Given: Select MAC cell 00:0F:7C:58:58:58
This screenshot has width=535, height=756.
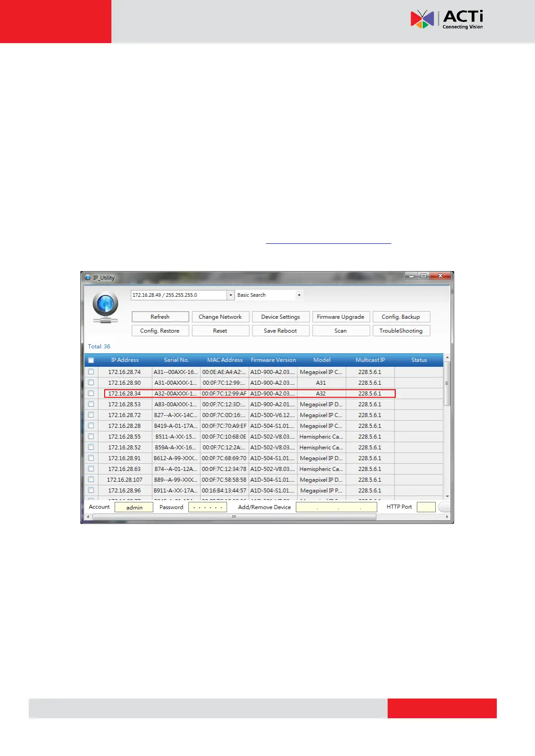Looking at the screenshot, I should tap(224, 480).
